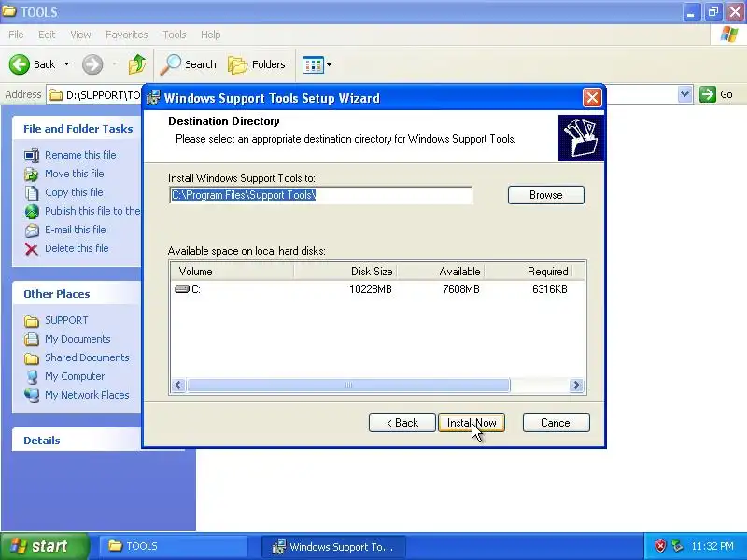Open Search in the Explorer toolbar
Screen dimensions: 747x560
coord(188,64)
